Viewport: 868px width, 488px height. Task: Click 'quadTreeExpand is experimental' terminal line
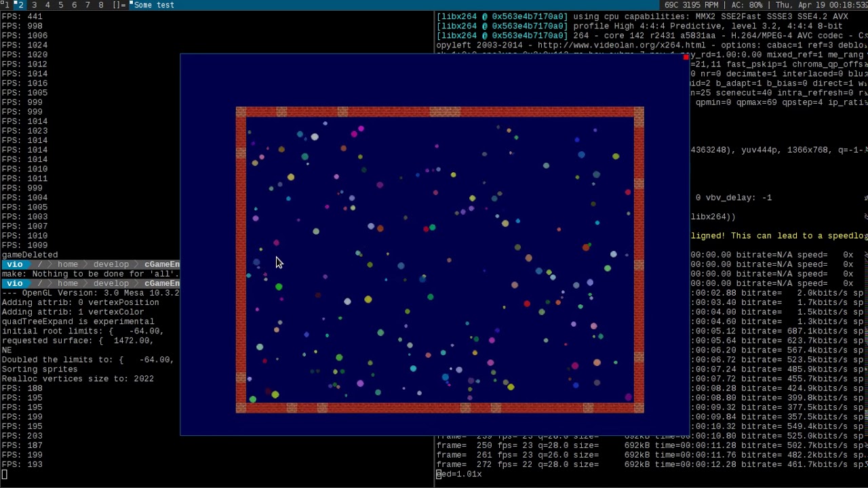(78, 321)
